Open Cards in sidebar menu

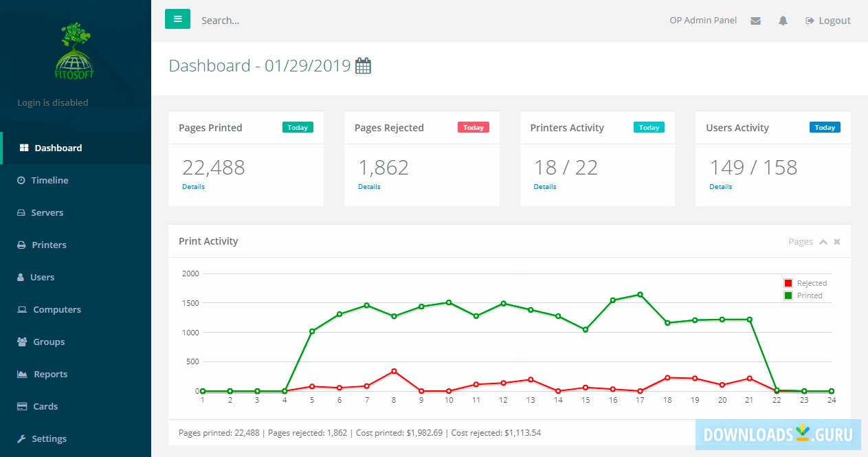point(76,406)
